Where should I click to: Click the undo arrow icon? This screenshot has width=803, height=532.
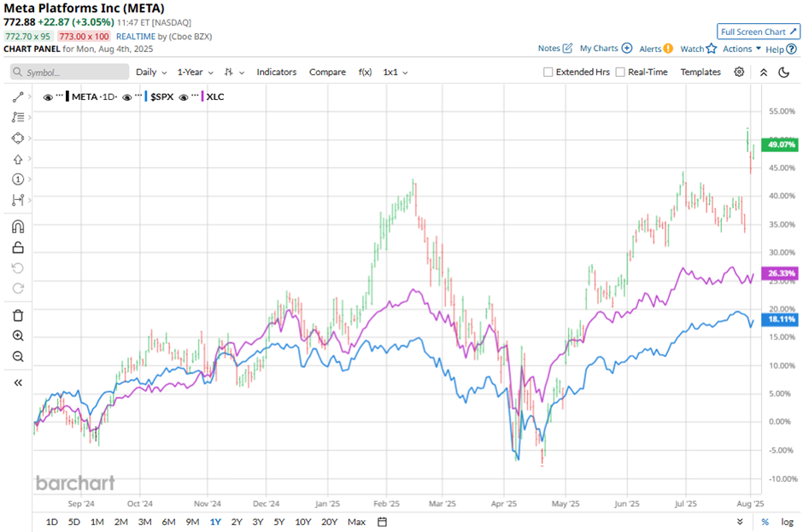[x=18, y=268]
